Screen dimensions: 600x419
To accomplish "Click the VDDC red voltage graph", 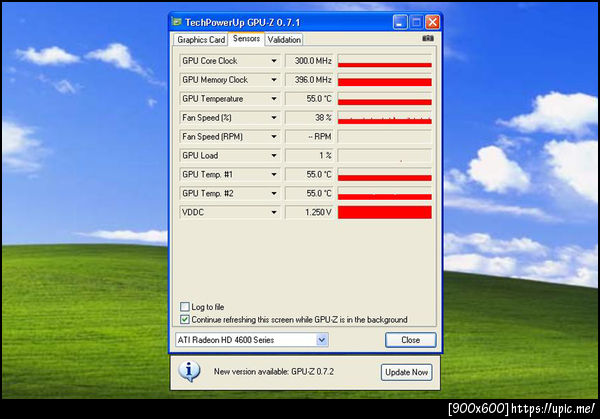I will coord(385,212).
